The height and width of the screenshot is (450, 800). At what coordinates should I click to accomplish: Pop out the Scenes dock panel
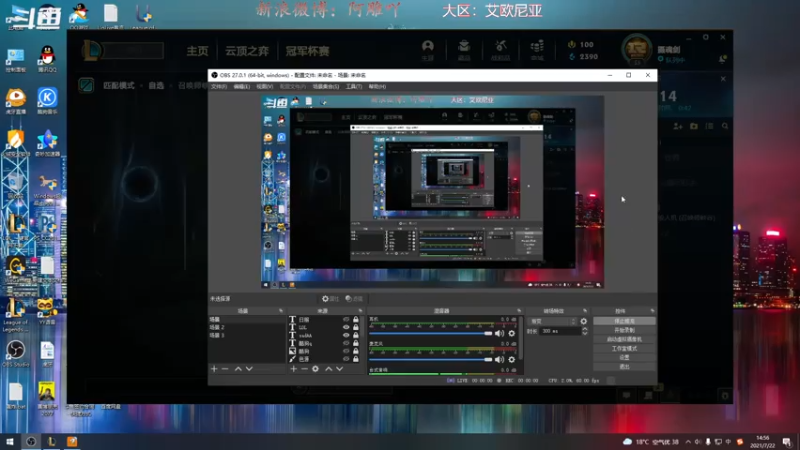coord(281,311)
